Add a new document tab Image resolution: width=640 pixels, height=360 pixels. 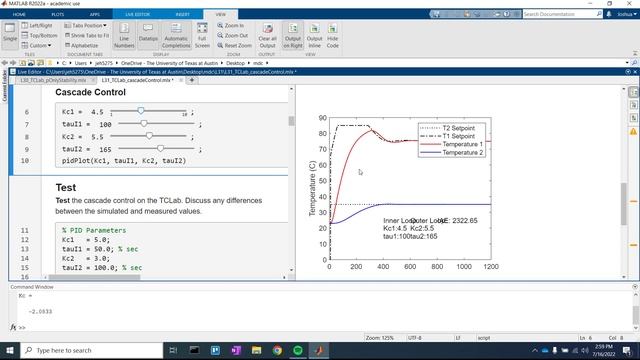[x=192, y=80]
